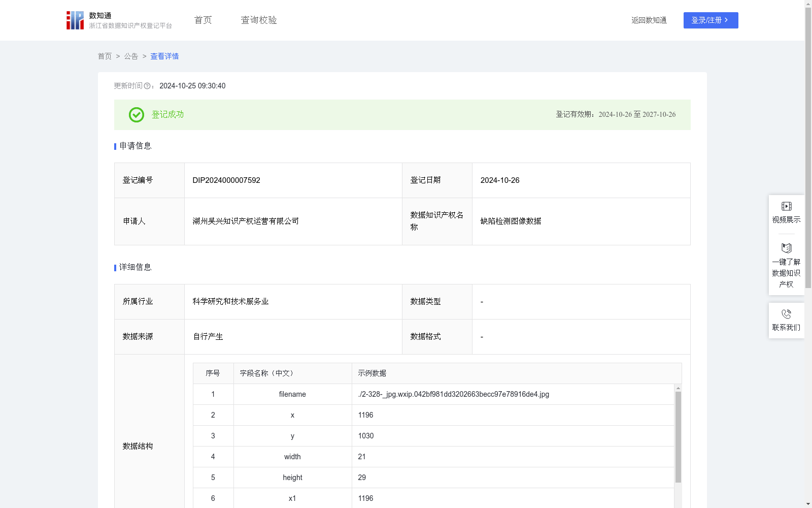Click the 数据格式 label cell
Image resolution: width=812 pixels, height=508 pixels.
click(437, 337)
